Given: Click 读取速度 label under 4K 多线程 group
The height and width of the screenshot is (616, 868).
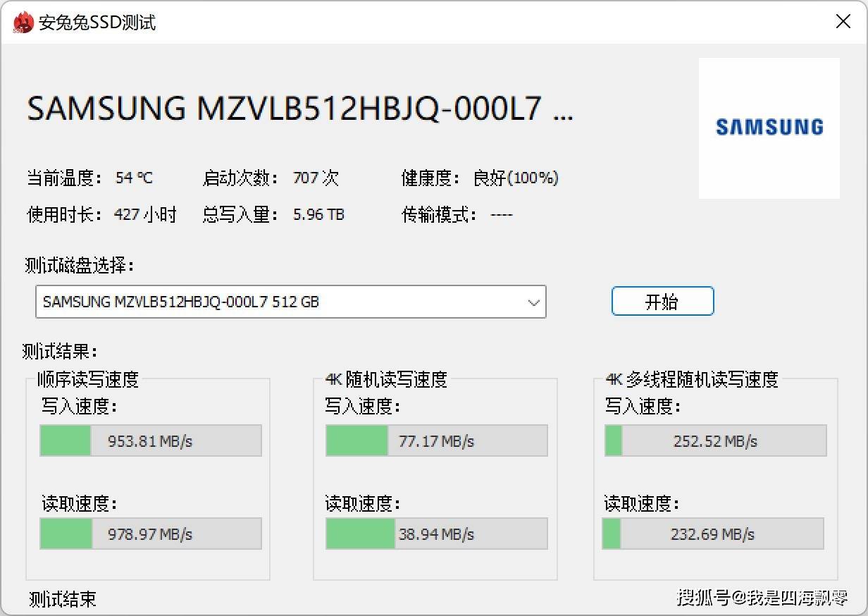Looking at the screenshot, I should [642, 503].
